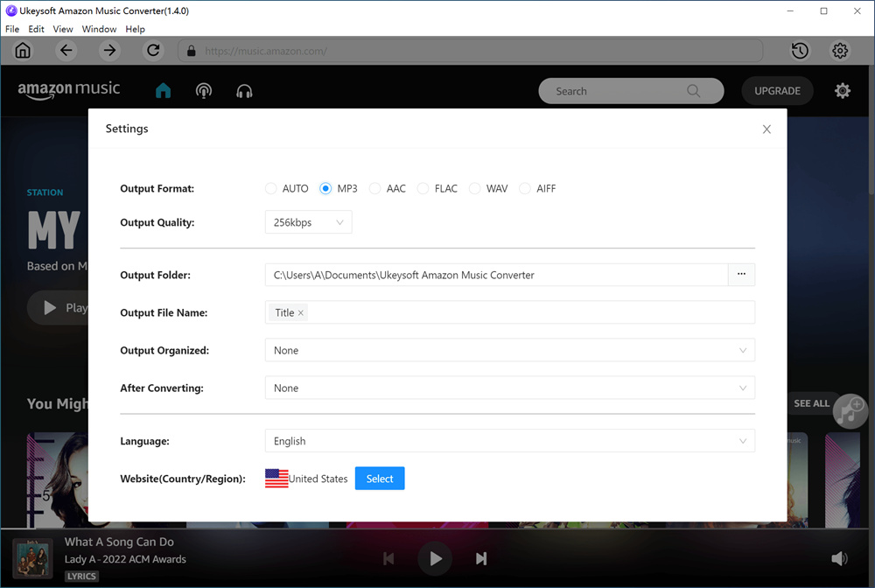Screen dimensions: 875x588
Task: Click the Play button on station banner
Action: tap(58, 307)
